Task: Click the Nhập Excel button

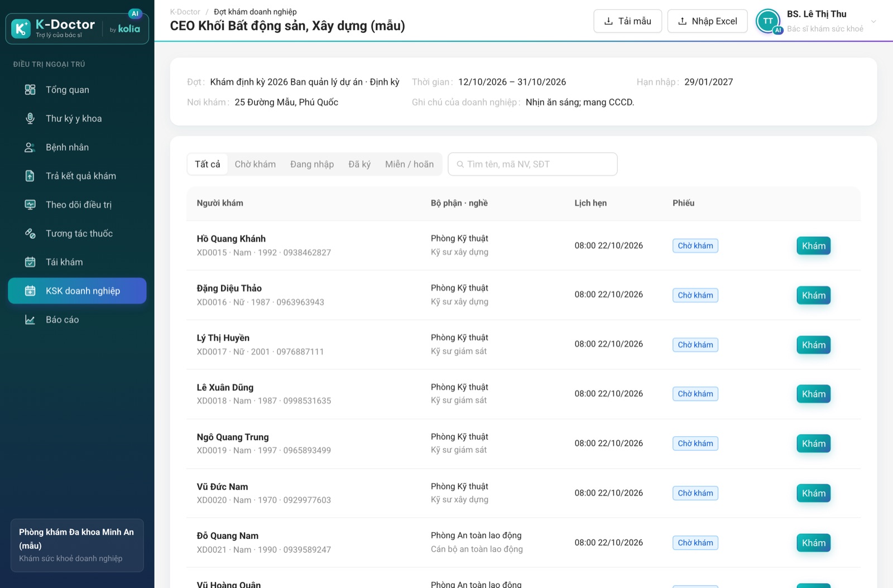Action: pyautogui.click(x=707, y=21)
